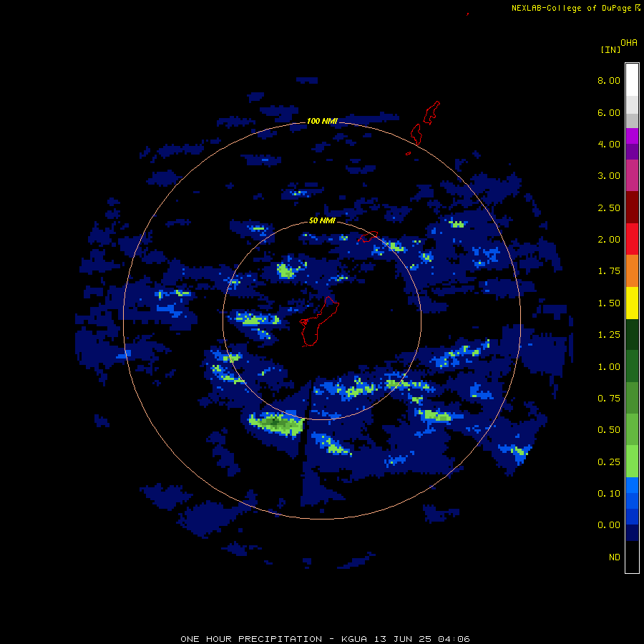Click the ND legend label
644x644 pixels.
click(615, 557)
